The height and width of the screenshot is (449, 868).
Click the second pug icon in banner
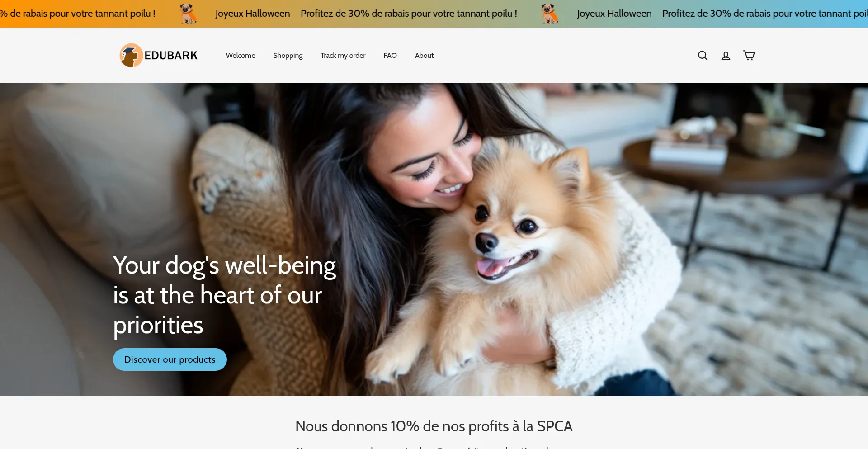550,14
